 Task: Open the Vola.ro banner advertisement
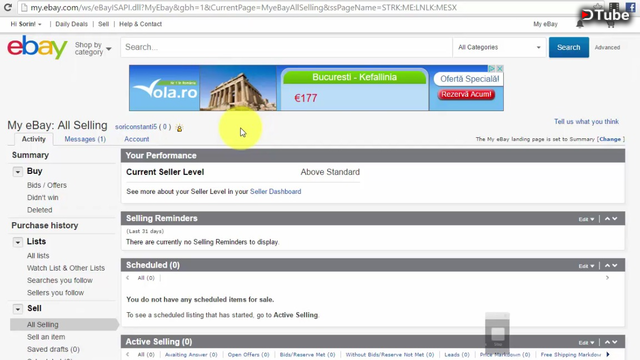click(x=316, y=88)
